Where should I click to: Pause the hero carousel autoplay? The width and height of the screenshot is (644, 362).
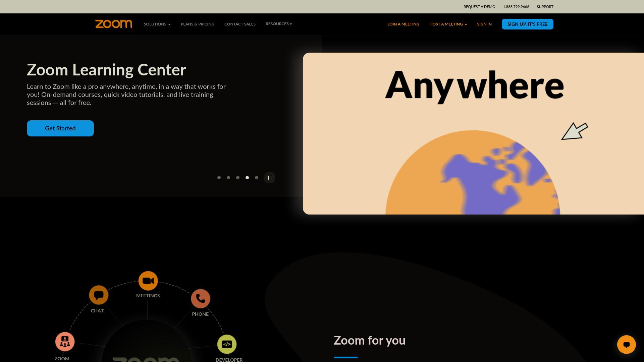270,178
